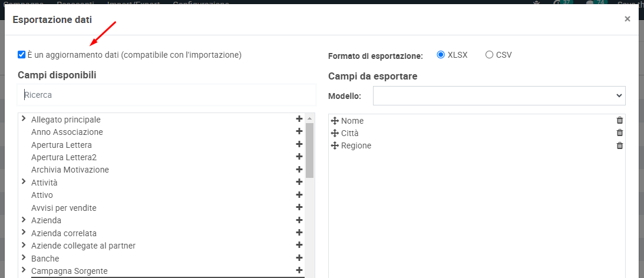Image resolution: width=644 pixels, height=278 pixels.
Task: Add Avvisi per vendite with plus icon
Action: (299, 207)
